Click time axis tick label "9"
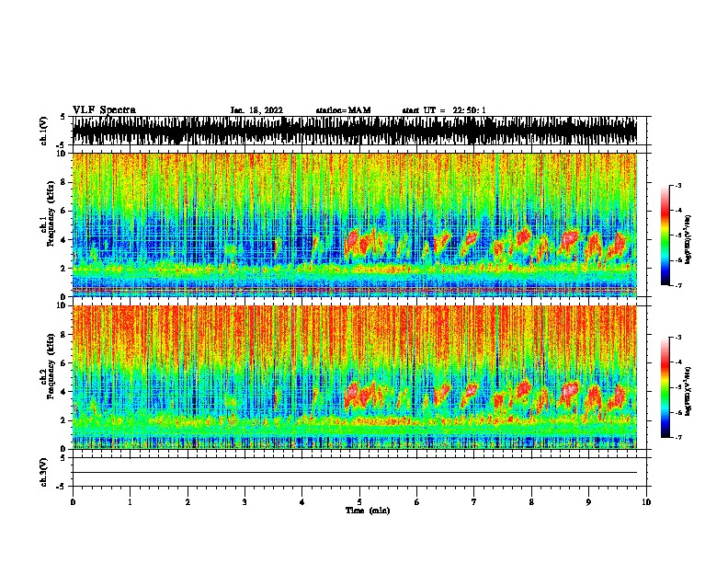 pos(588,502)
